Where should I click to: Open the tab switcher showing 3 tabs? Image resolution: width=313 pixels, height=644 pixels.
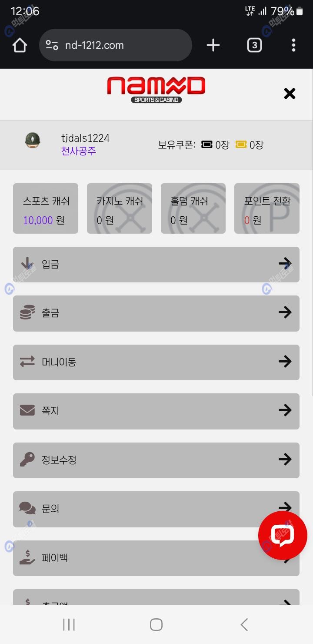(x=254, y=45)
